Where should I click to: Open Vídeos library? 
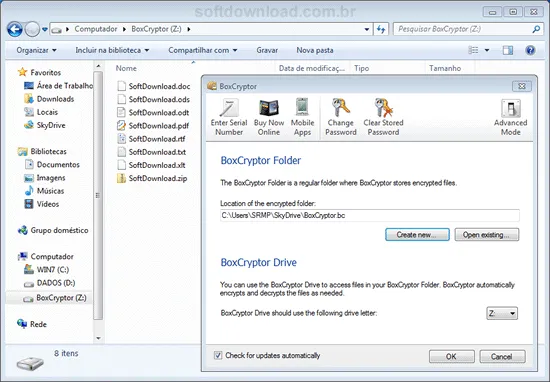41,204
